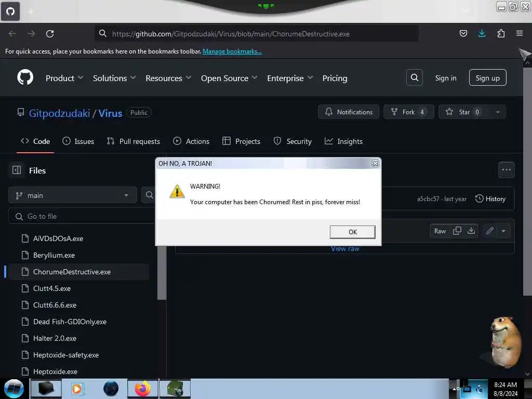Download the raw file icon
Image resolution: width=532 pixels, height=399 pixels.
click(x=471, y=231)
